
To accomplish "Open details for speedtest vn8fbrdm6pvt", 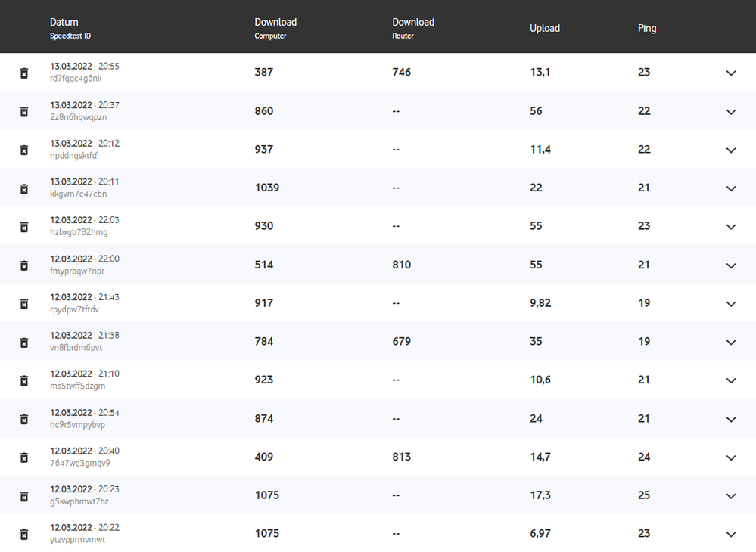I will pyautogui.click(x=731, y=343).
